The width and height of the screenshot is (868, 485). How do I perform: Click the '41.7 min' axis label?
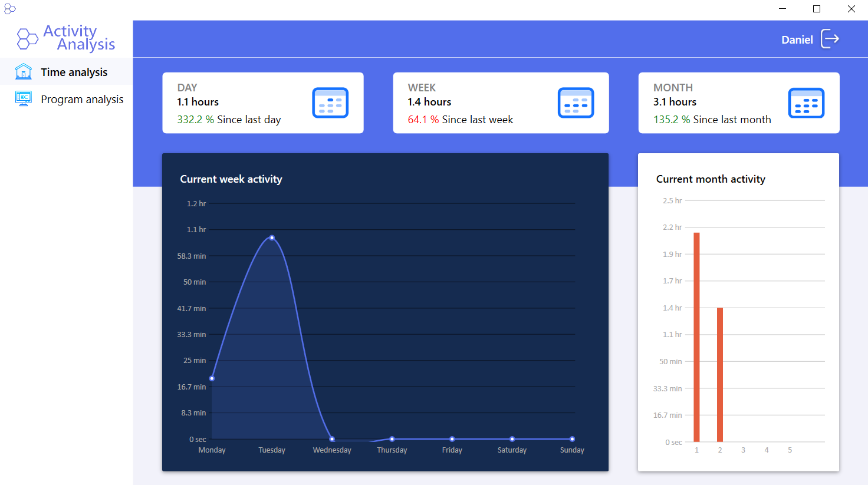coord(192,308)
